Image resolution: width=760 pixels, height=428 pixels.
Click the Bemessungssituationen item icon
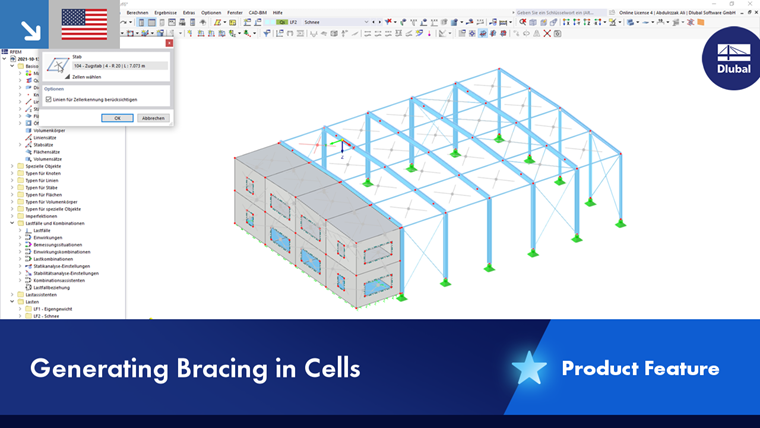click(x=29, y=245)
